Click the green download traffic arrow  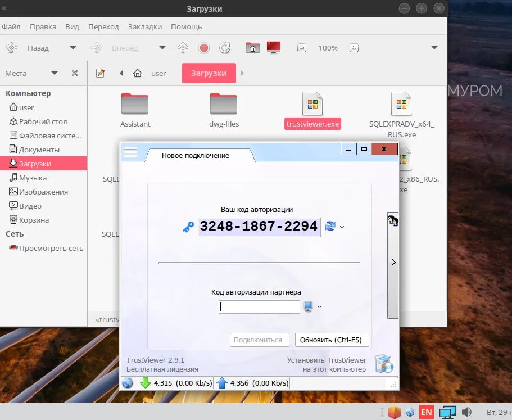(146, 383)
